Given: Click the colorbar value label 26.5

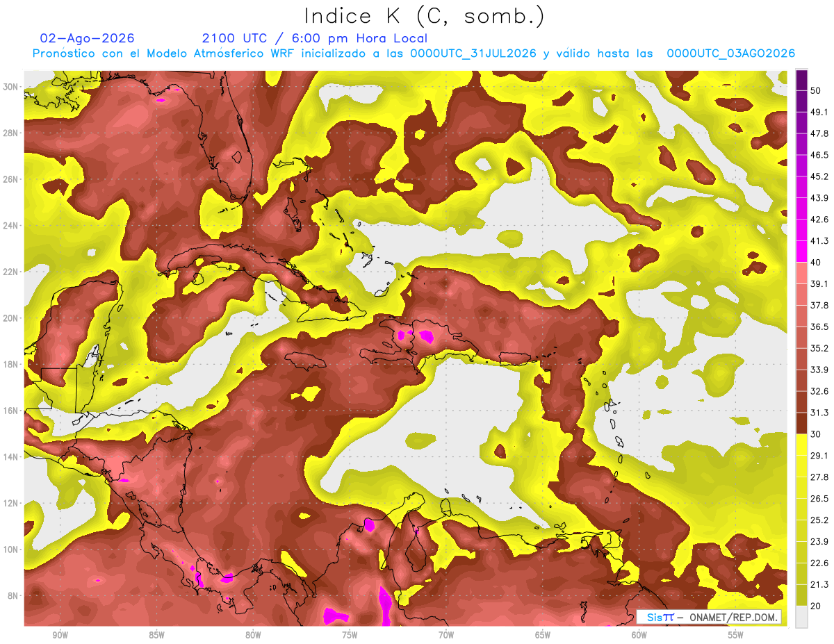Looking at the screenshot, I should [x=820, y=499].
